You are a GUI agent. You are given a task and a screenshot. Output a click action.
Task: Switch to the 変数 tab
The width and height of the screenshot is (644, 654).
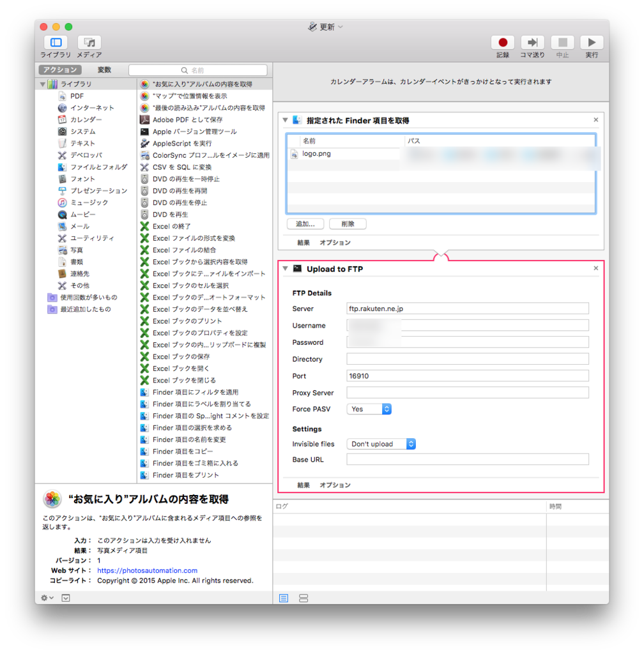[104, 70]
